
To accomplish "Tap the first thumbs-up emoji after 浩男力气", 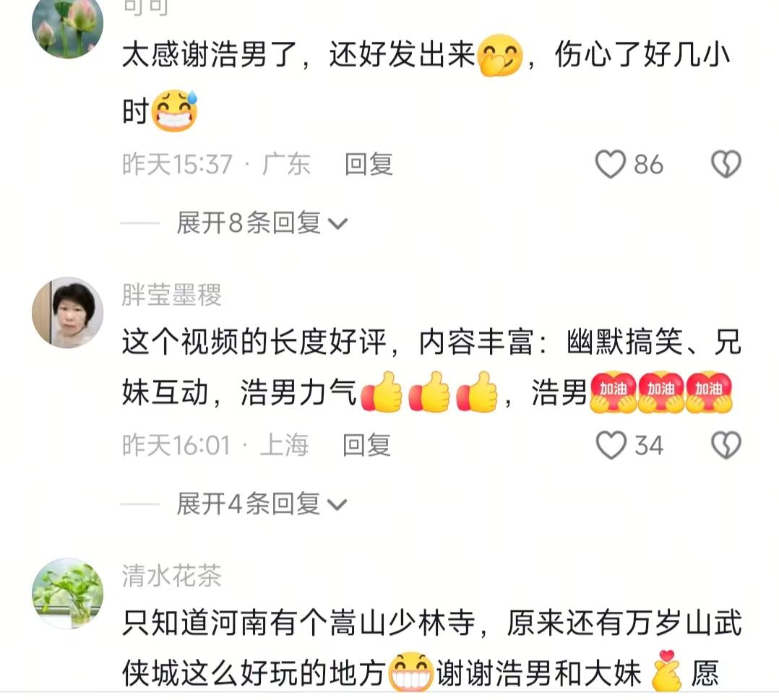I will pyautogui.click(x=382, y=392).
